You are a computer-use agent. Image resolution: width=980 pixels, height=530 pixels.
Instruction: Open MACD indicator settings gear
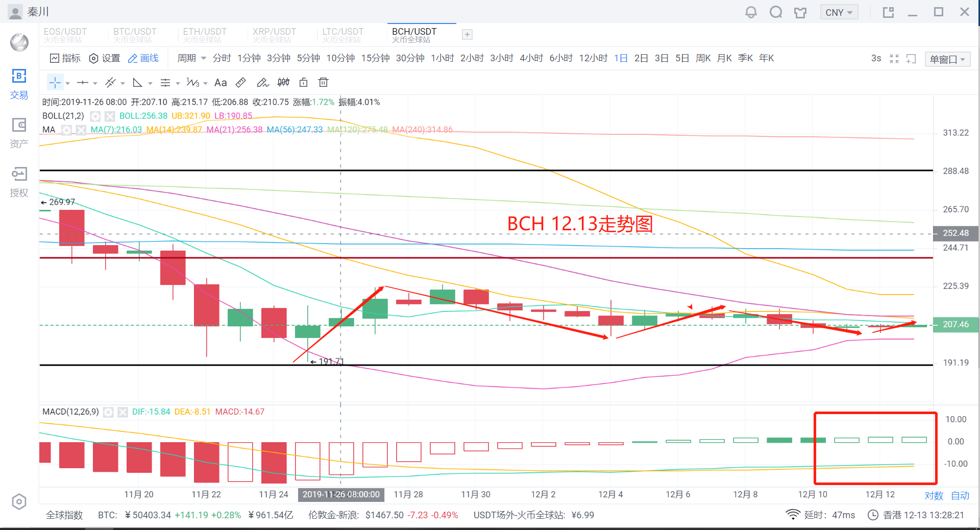tap(108, 412)
